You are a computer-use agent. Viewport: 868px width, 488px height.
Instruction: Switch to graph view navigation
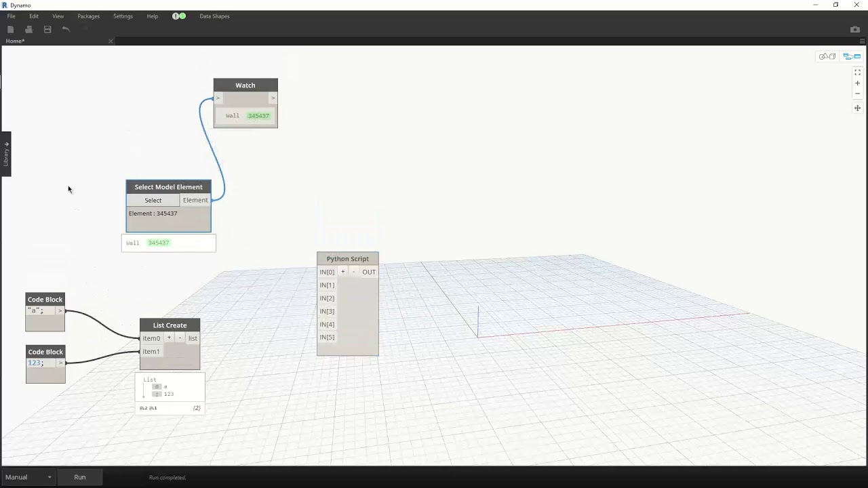852,56
